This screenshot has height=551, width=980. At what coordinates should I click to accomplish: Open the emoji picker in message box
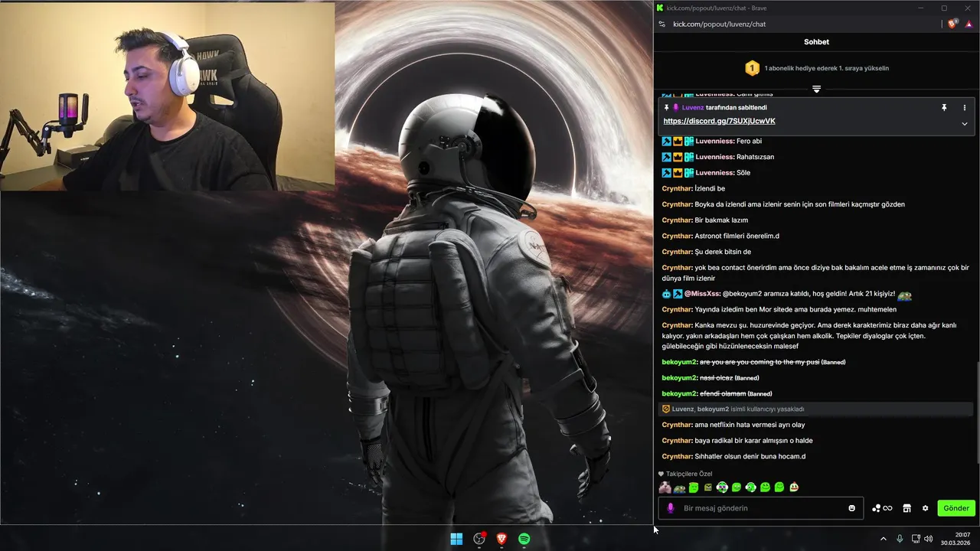pos(852,508)
